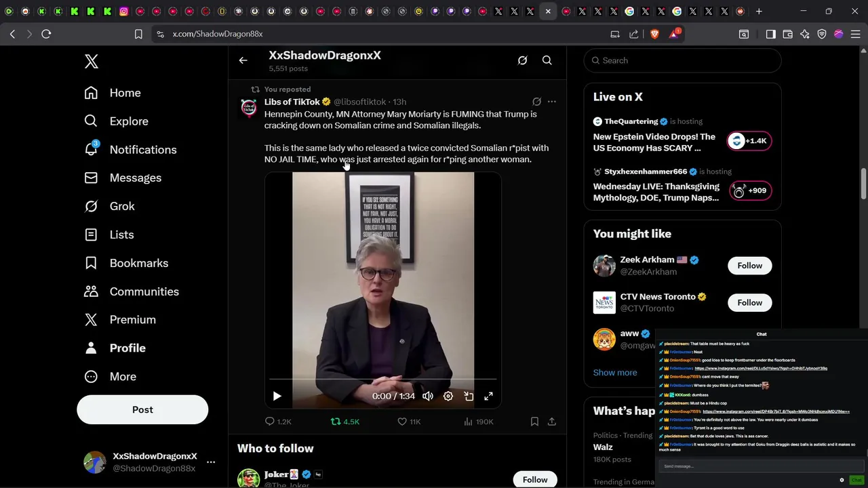Join the space with +909 listeners
This screenshot has height=488, width=868.
(x=750, y=190)
